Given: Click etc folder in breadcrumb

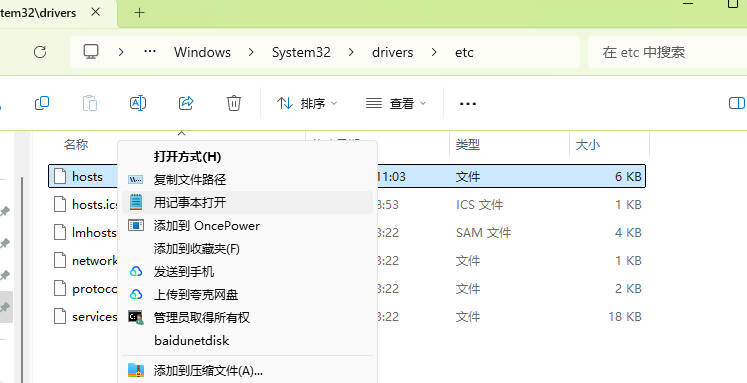Looking at the screenshot, I should coord(464,52).
